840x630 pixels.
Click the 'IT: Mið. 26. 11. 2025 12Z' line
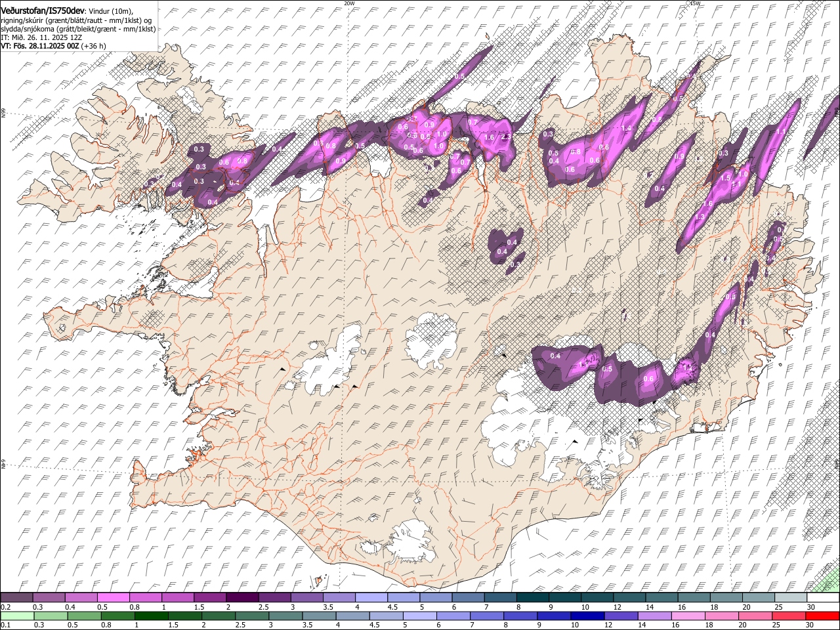(x=41, y=37)
